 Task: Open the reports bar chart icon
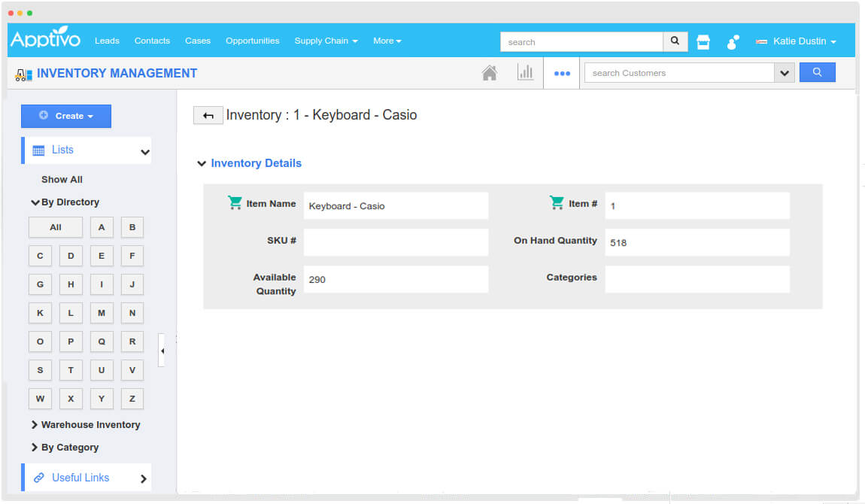[525, 73]
